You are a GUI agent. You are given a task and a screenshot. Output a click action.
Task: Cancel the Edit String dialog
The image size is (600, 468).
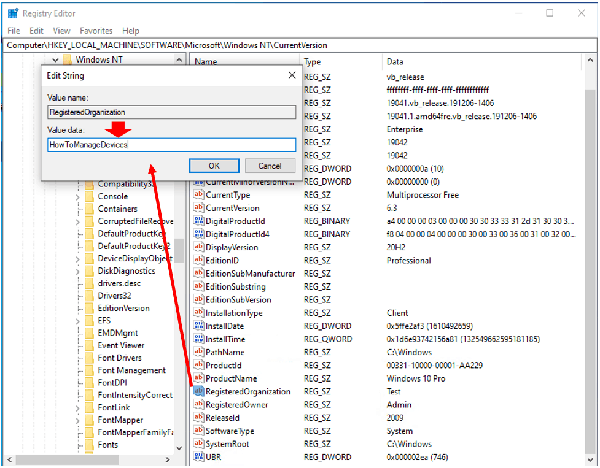coord(269,165)
